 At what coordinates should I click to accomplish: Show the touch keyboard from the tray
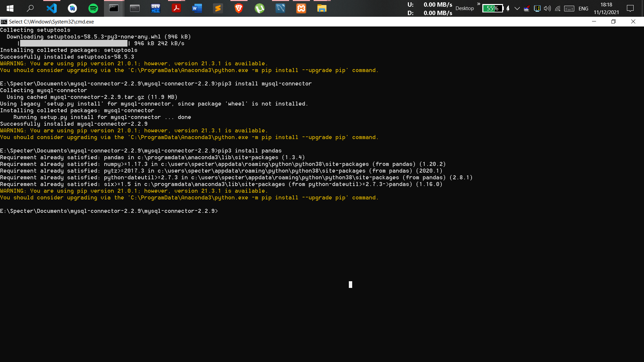(x=569, y=8)
